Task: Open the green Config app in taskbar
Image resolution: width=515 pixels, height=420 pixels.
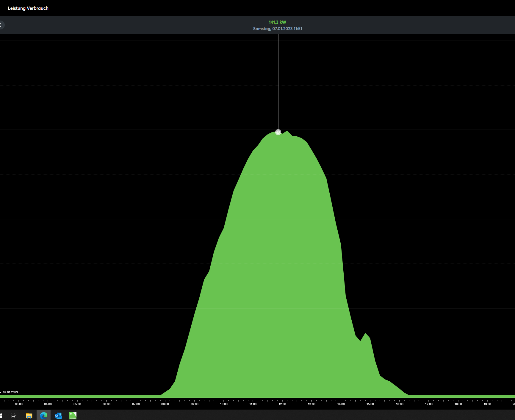Action: 73,416
